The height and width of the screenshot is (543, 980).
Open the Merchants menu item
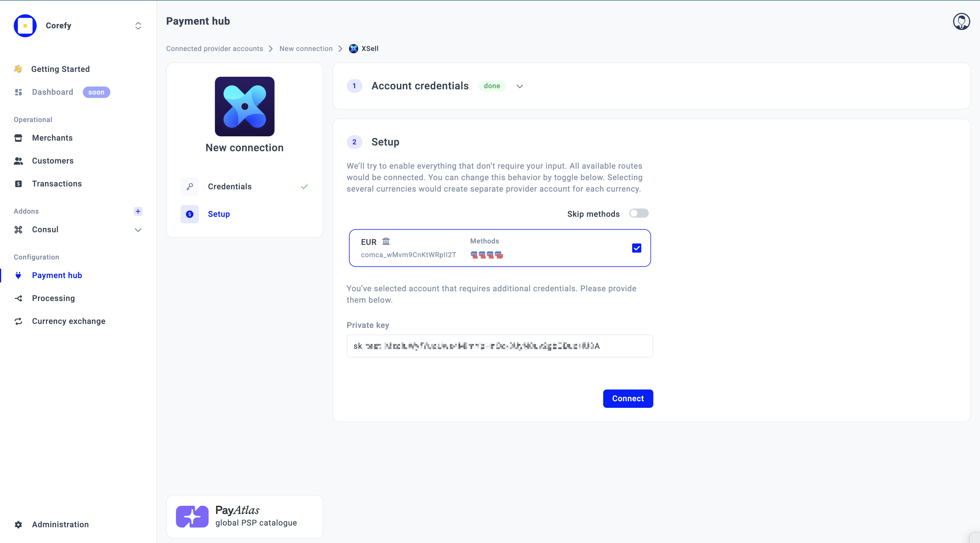click(x=52, y=138)
